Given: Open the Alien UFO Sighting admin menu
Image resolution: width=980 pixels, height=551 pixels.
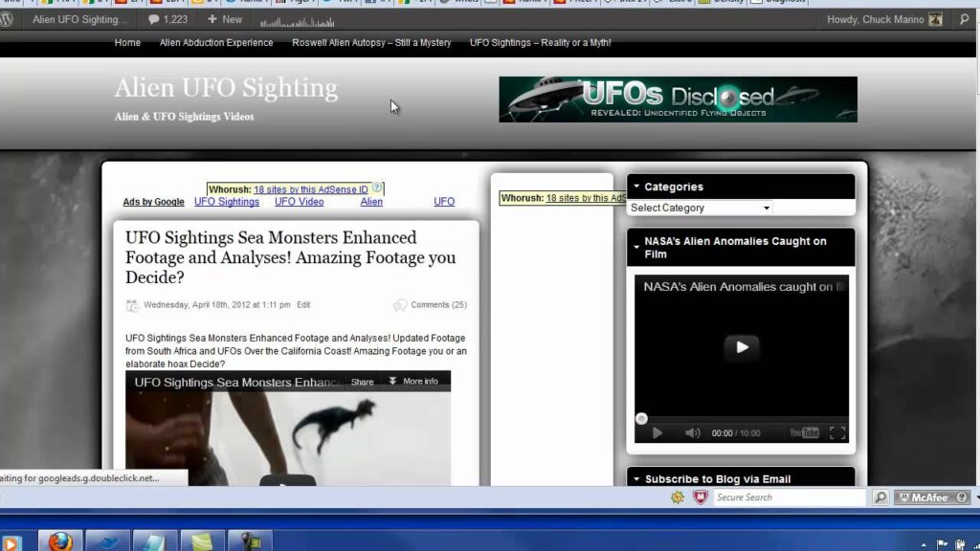Looking at the screenshot, I should click(x=79, y=19).
